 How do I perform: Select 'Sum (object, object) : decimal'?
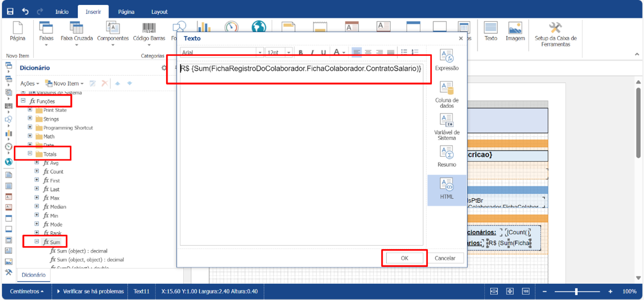87,259
